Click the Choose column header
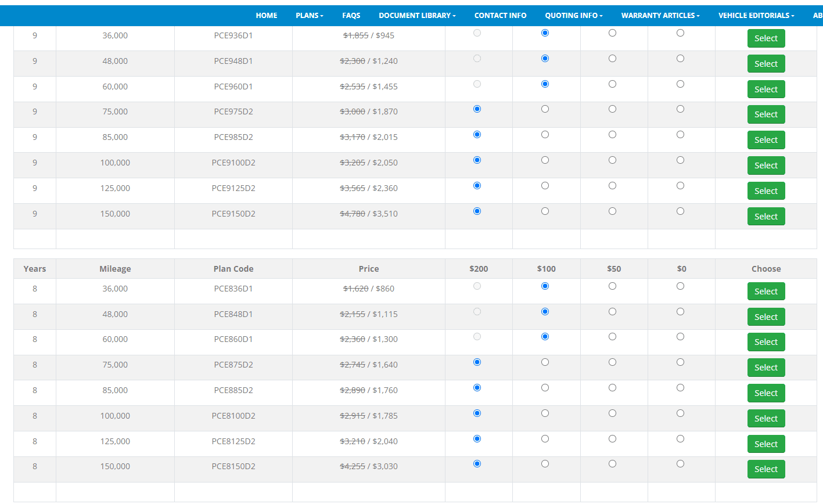 coord(766,269)
